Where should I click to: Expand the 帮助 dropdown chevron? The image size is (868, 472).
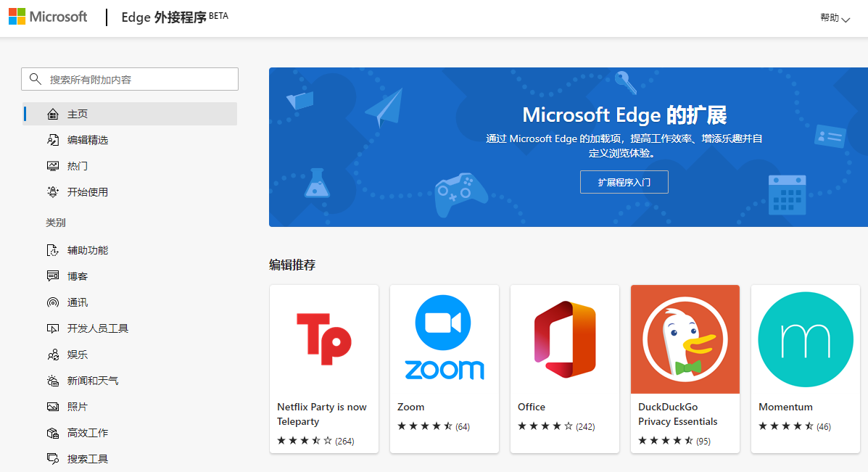tap(846, 20)
